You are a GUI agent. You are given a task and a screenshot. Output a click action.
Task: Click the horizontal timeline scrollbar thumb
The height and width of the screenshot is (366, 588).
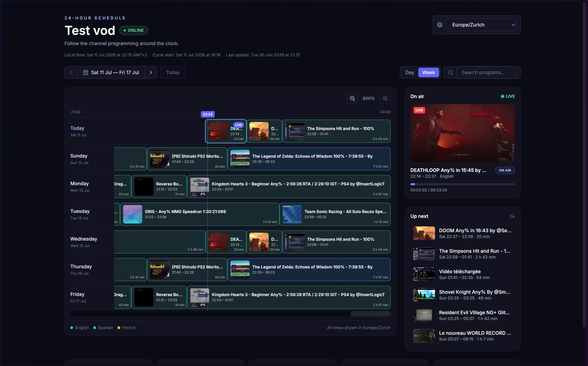tap(370, 314)
